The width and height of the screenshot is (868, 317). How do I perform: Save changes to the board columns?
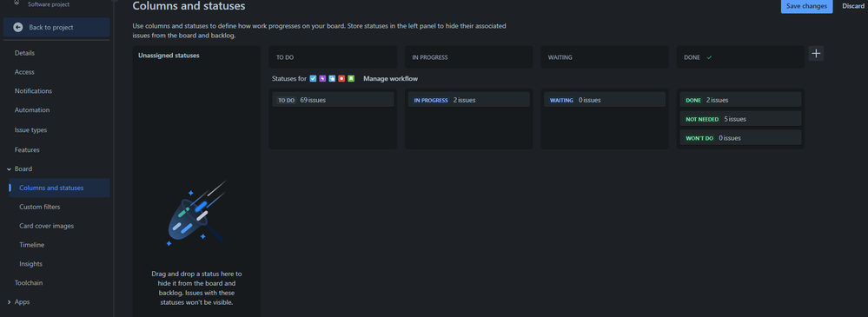(x=806, y=6)
